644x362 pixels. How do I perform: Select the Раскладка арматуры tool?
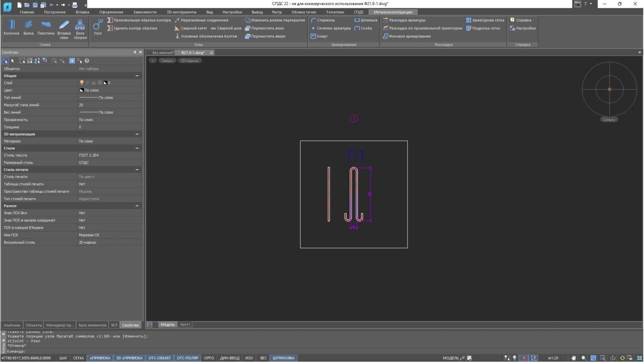tap(404, 20)
